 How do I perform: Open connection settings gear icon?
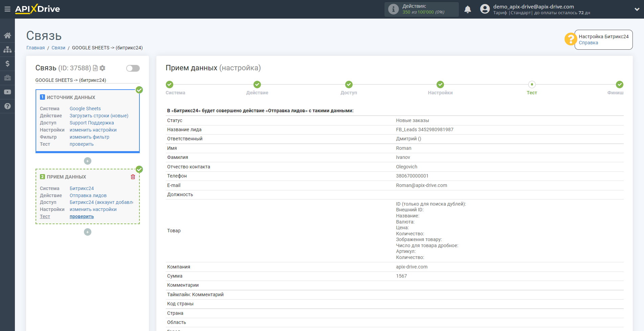(x=103, y=68)
